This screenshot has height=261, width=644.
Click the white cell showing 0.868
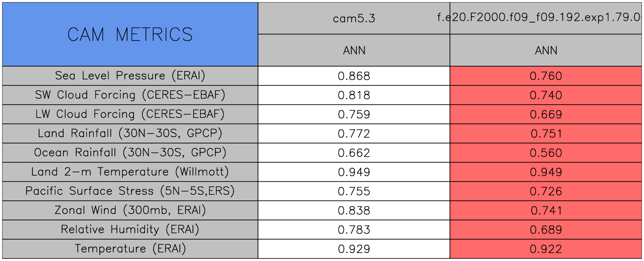tap(354, 76)
